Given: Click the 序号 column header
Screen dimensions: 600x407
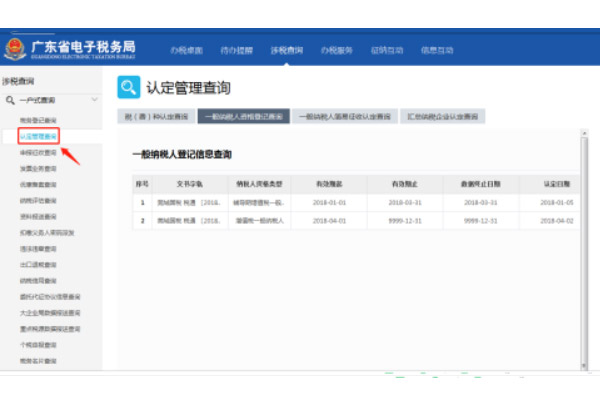Looking at the screenshot, I should tap(142, 184).
